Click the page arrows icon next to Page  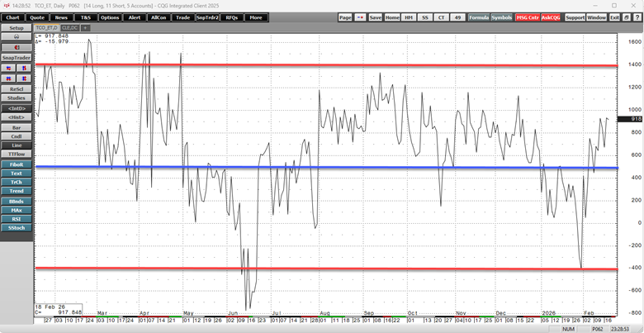click(359, 17)
